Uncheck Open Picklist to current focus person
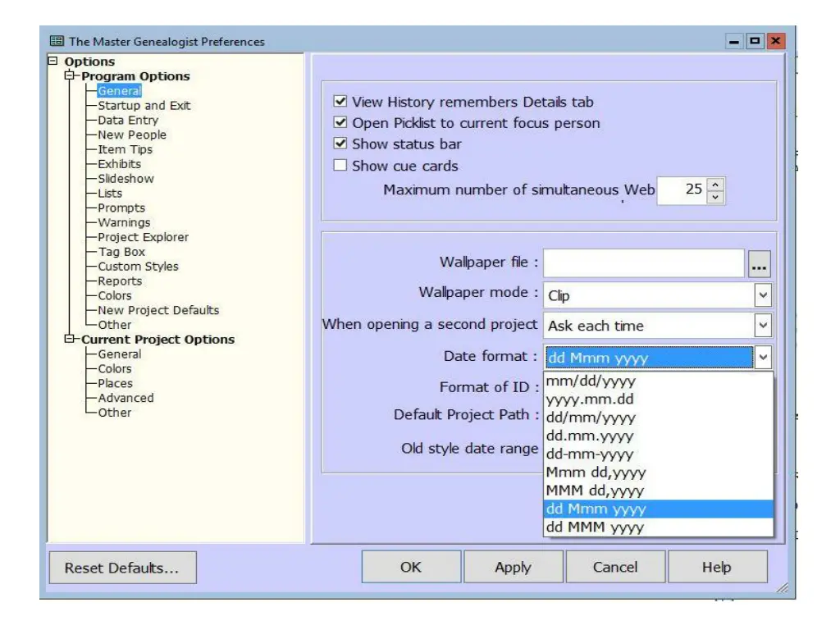 340,123
